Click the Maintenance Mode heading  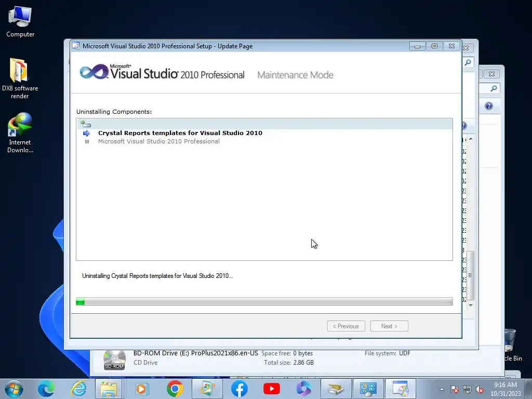click(295, 75)
